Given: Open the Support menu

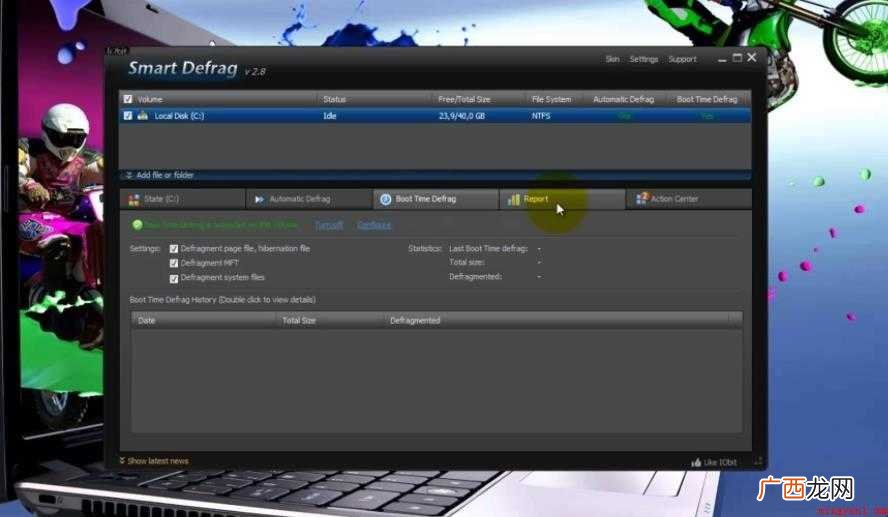Looking at the screenshot, I should point(682,59).
